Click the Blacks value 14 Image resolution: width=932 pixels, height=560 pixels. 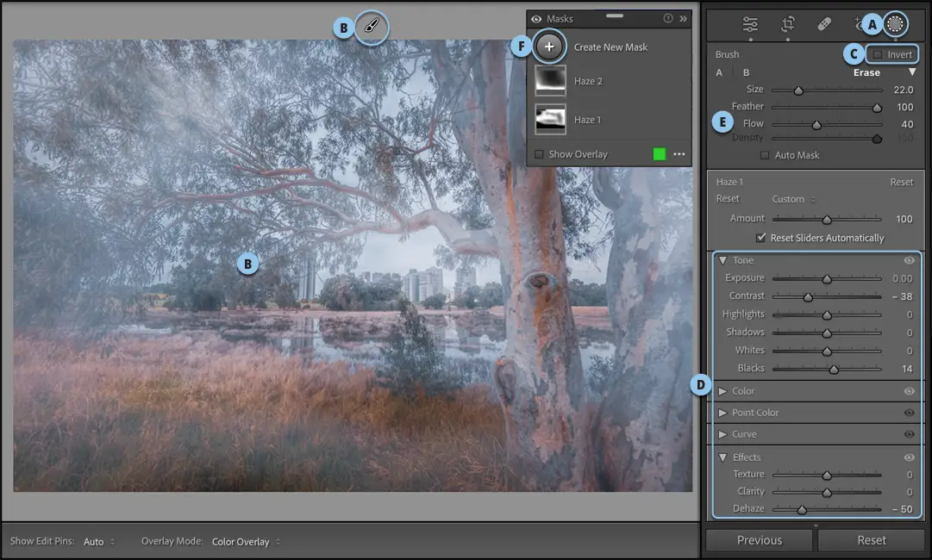point(907,369)
